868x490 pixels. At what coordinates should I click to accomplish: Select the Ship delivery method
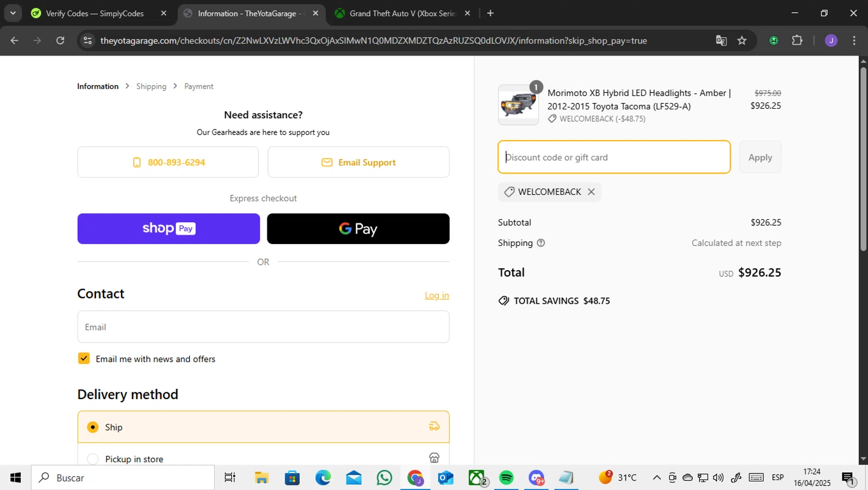pos(263,427)
